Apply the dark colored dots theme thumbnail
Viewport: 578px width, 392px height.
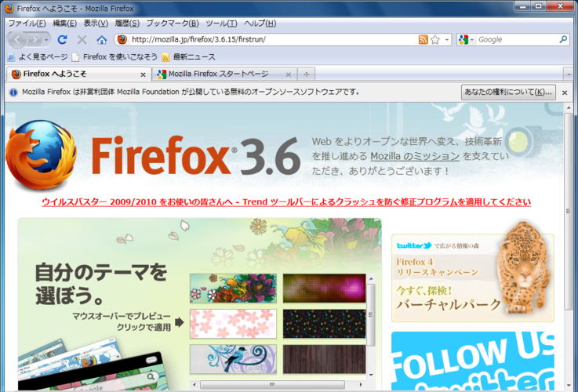(x=325, y=324)
